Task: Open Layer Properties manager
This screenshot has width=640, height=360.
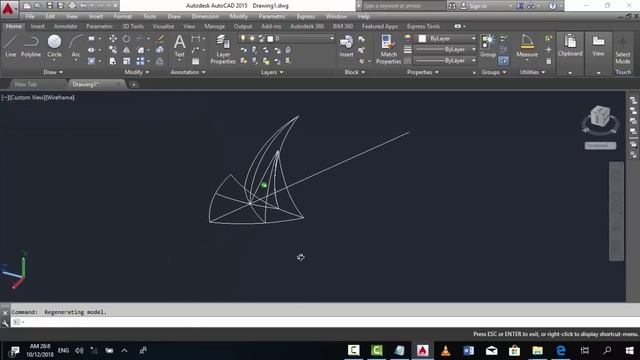Action: coord(223,49)
